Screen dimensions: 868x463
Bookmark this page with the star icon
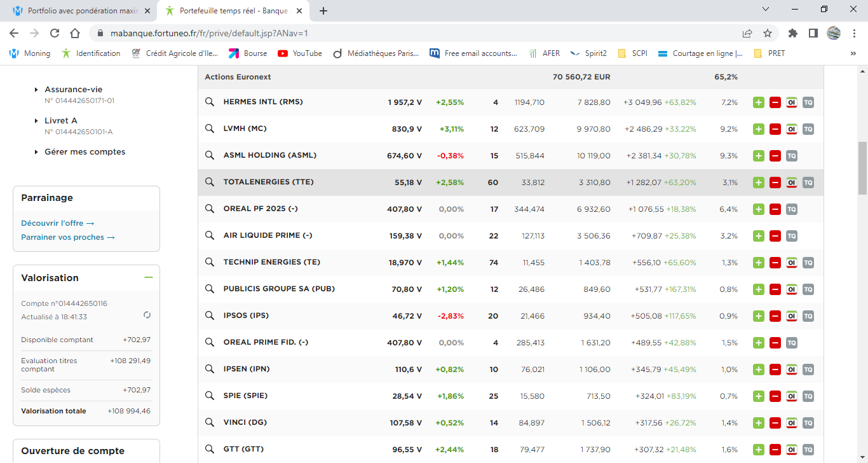(x=768, y=33)
